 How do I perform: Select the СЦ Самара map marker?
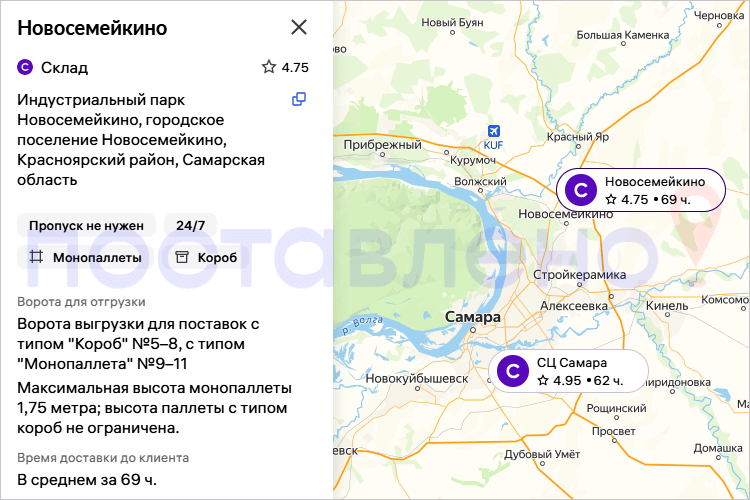[x=568, y=371]
